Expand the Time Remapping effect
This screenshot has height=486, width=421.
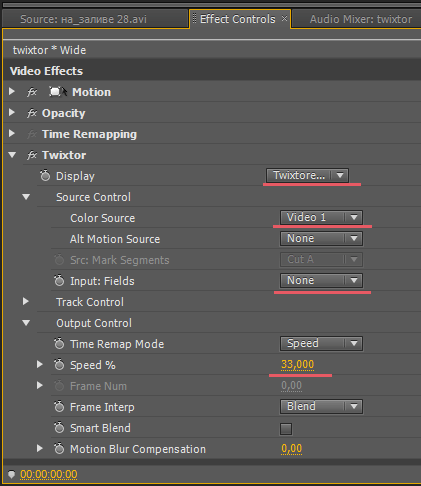(x=12, y=133)
